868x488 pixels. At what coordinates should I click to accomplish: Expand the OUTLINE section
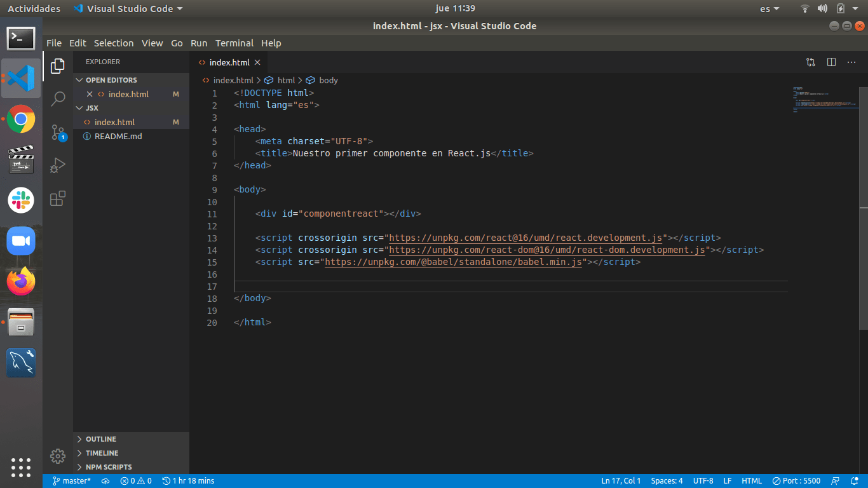pyautogui.click(x=131, y=439)
